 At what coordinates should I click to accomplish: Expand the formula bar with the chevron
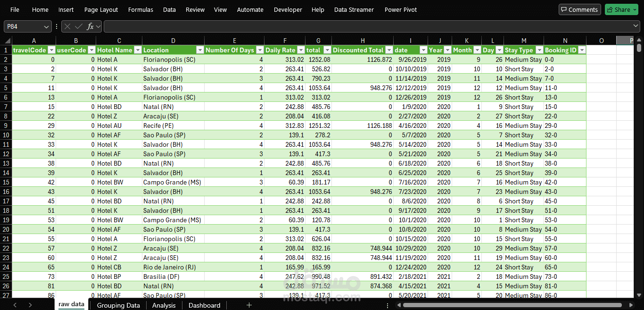coord(636,26)
